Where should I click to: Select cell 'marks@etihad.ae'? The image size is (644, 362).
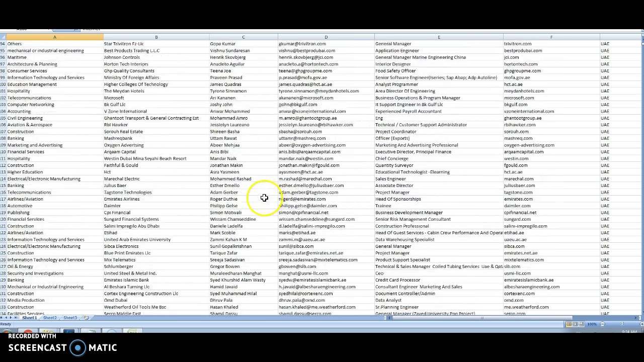coord(297,233)
